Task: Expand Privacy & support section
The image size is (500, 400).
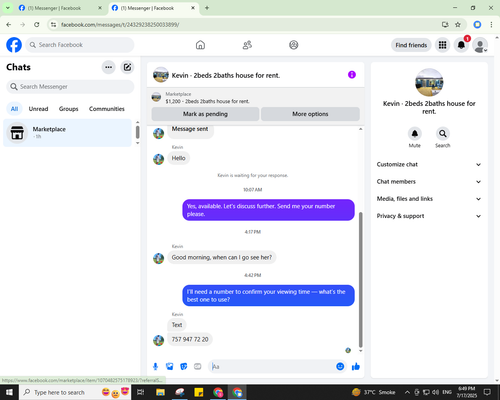Action: pos(429,216)
